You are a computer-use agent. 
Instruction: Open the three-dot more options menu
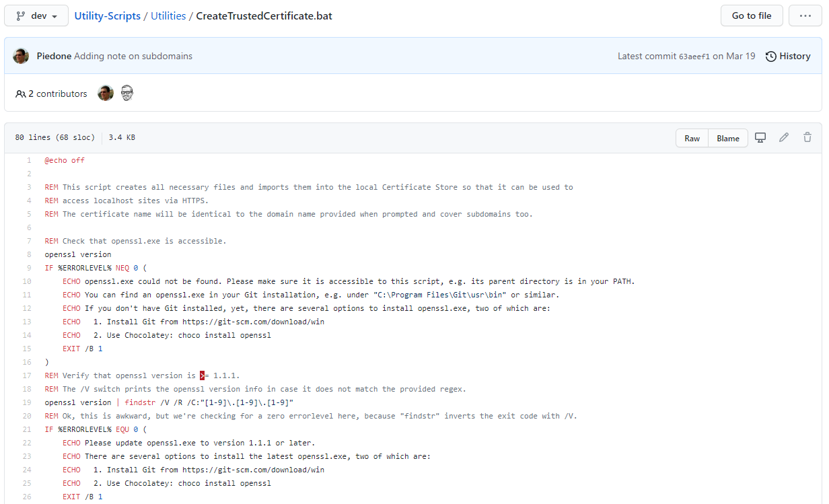coord(805,15)
